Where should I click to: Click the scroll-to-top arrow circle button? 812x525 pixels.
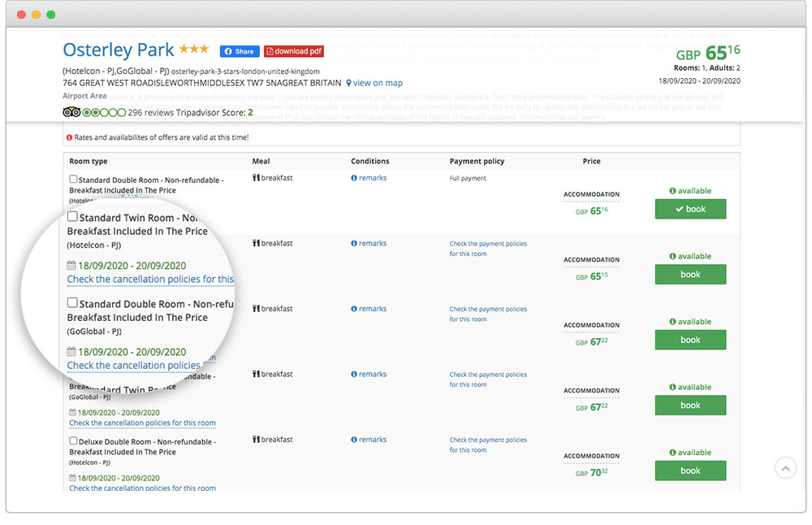784,467
